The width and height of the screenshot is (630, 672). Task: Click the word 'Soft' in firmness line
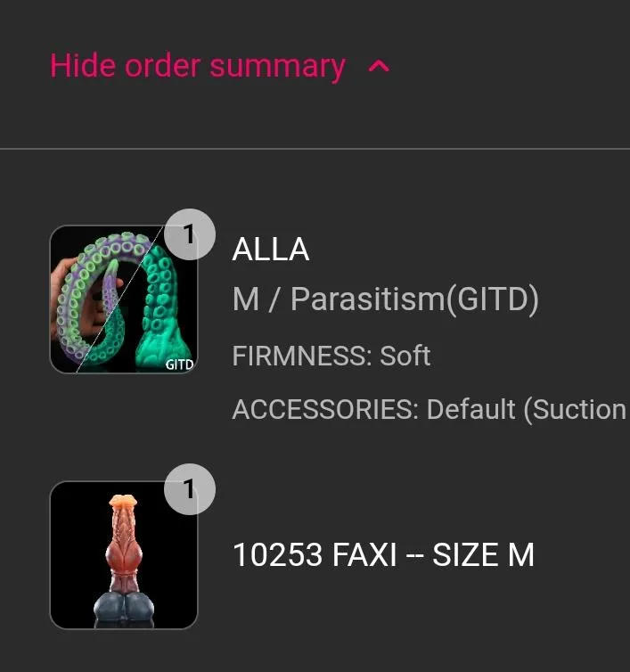pos(405,356)
